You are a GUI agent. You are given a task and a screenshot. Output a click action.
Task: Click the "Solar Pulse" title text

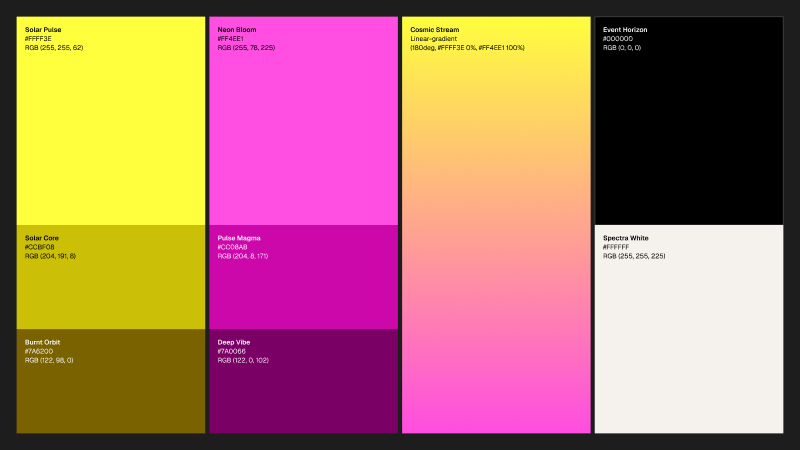(43, 30)
